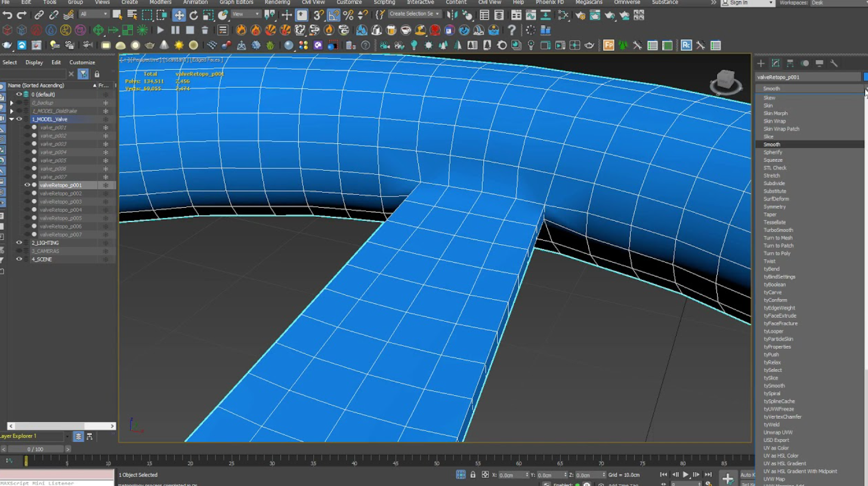This screenshot has width=868, height=486.
Task: Open the selection filter All dropdown
Action: pyautogui.click(x=94, y=14)
